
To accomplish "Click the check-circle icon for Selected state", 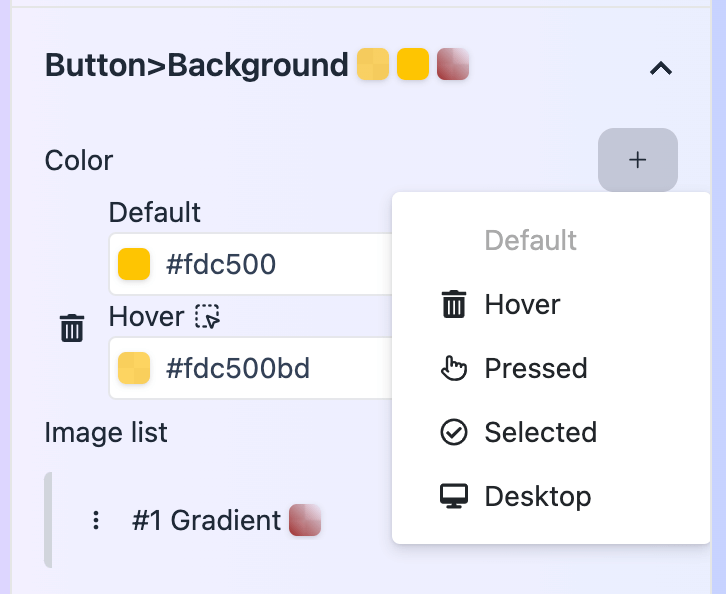I will (454, 432).
